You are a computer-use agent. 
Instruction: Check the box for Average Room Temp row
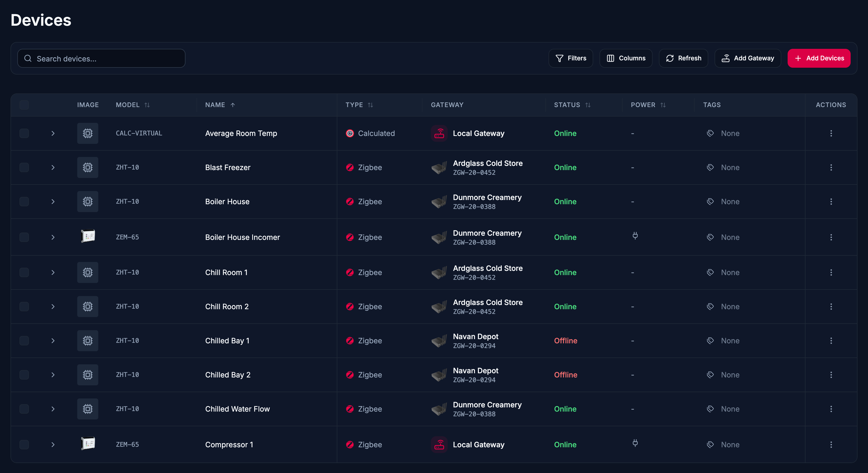[24, 133]
